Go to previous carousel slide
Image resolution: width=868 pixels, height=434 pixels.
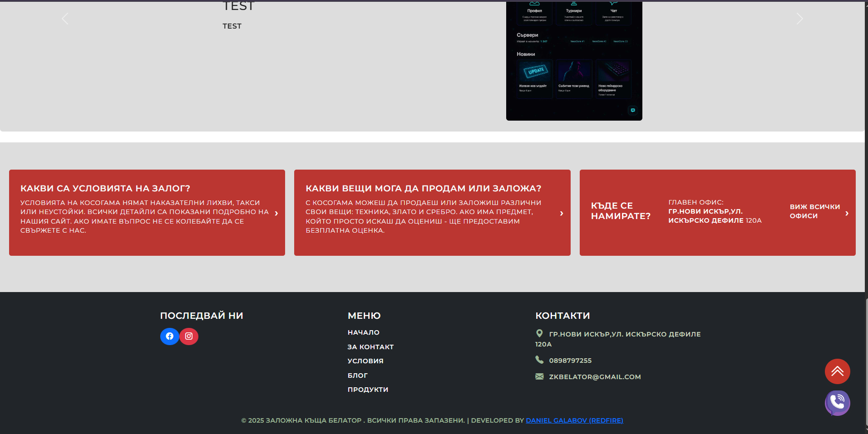click(x=65, y=19)
